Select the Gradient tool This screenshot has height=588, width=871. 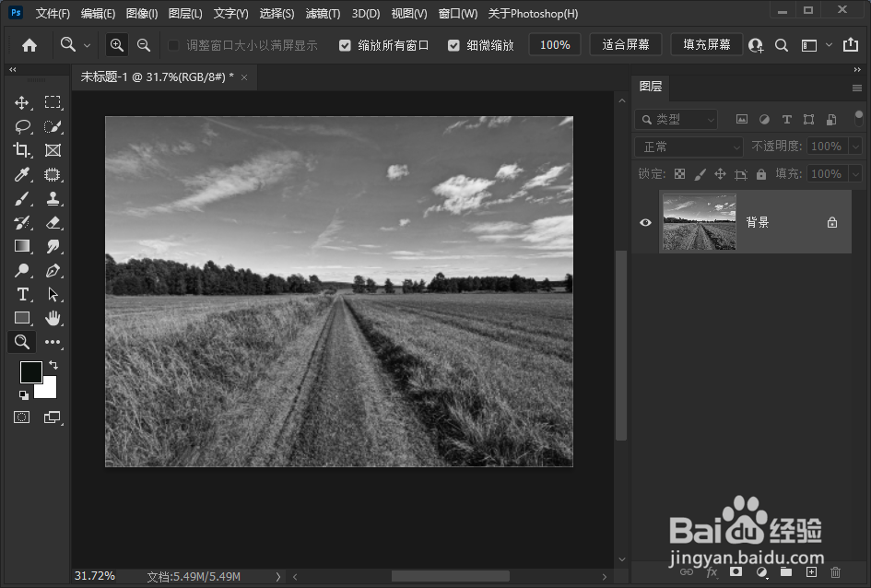click(22, 246)
